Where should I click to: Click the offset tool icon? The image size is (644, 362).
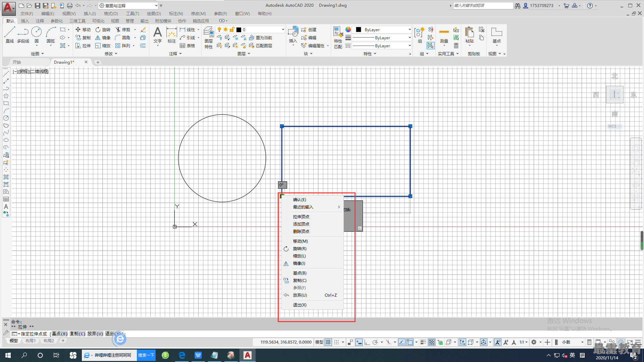(x=143, y=46)
